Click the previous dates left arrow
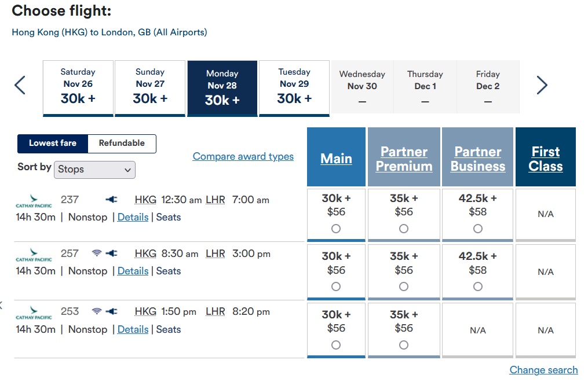Screen dimensions: 588x382 [20, 85]
